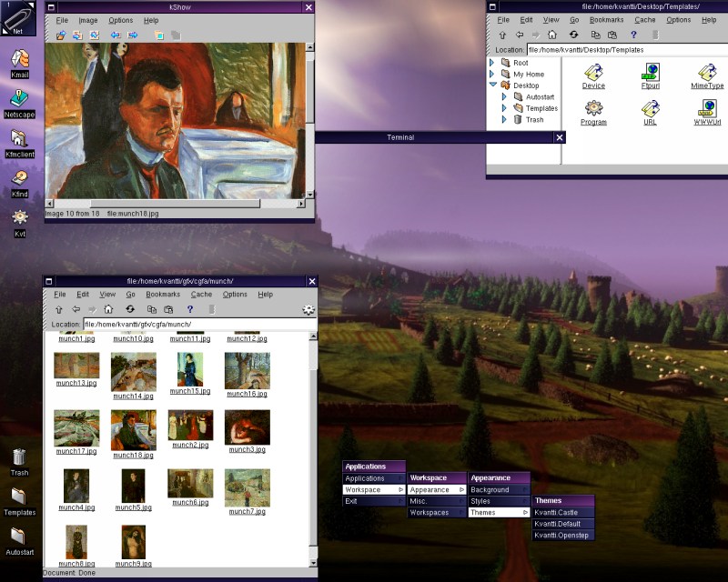Open the Bookmarks menu in the munch window
The width and height of the screenshot is (728, 582).
point(163,295)
